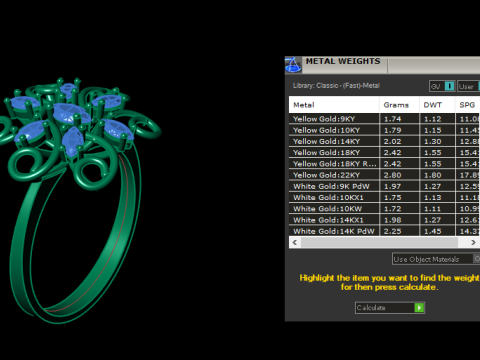Click the 1.13 DWT value for 10KX1

point(433,198)
